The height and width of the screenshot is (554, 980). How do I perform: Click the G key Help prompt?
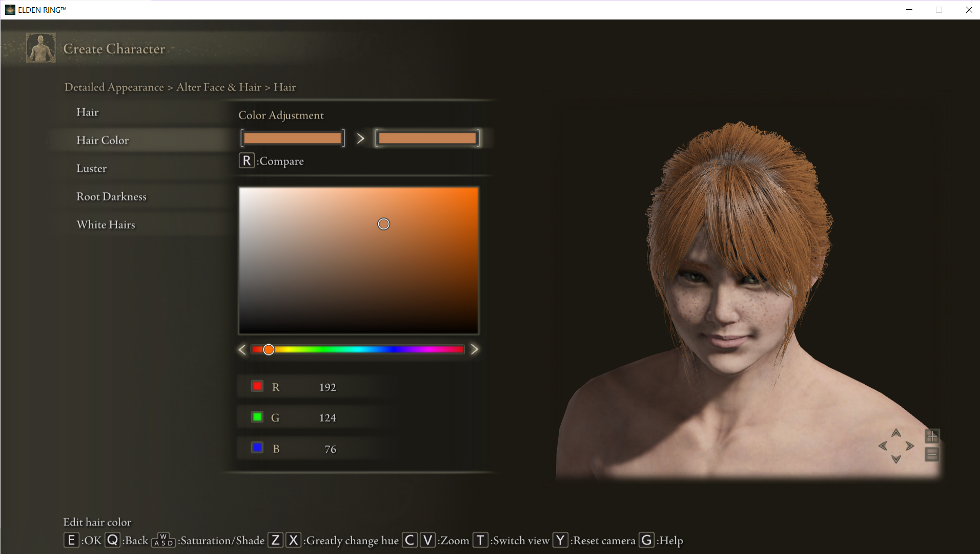(646, 540)
